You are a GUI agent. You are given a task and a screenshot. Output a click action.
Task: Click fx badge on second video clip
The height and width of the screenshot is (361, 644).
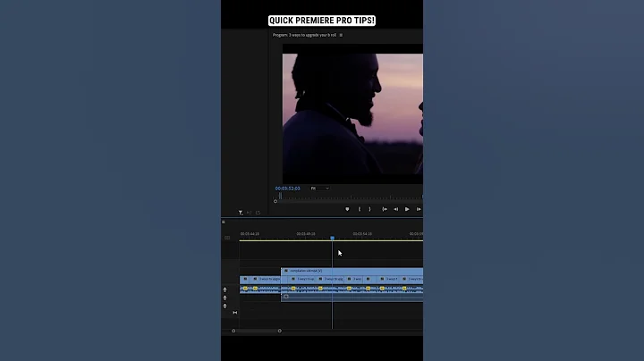point(256,279)
